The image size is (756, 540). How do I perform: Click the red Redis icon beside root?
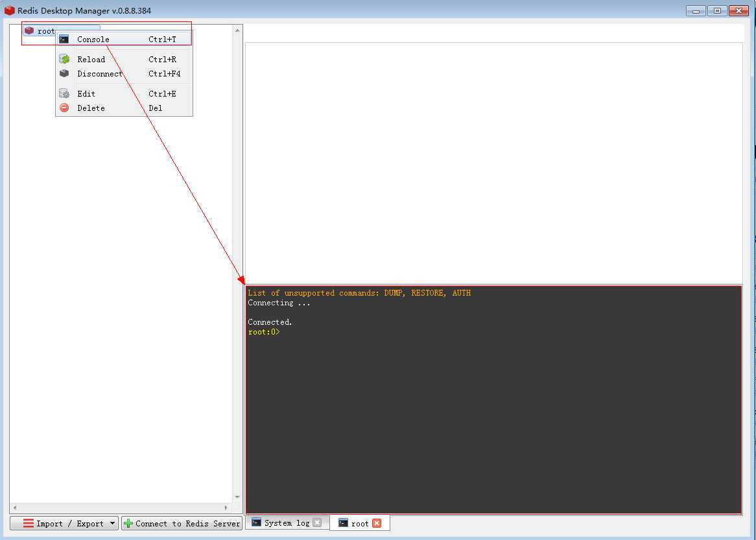tap(29, 30)
